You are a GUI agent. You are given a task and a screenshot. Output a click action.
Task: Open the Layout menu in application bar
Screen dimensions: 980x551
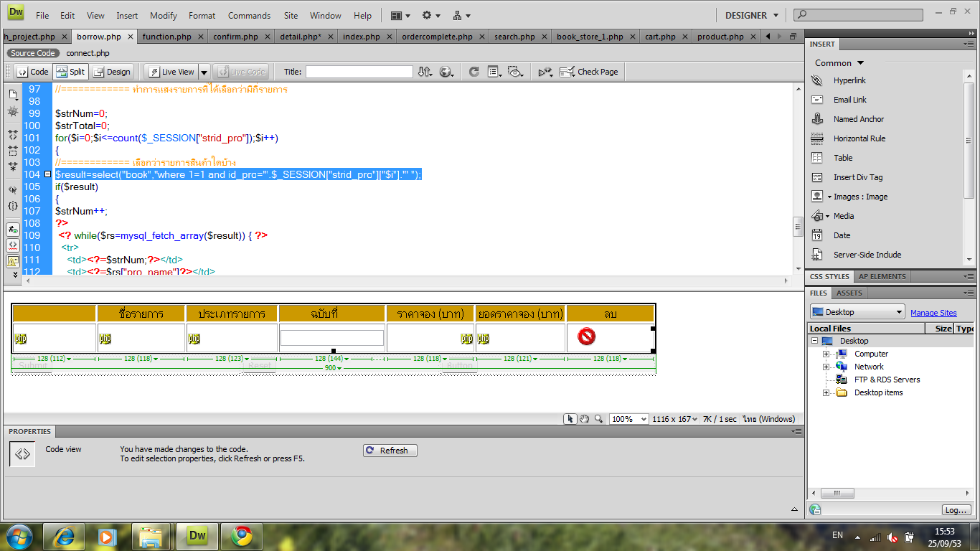click(x=400, y=15)
